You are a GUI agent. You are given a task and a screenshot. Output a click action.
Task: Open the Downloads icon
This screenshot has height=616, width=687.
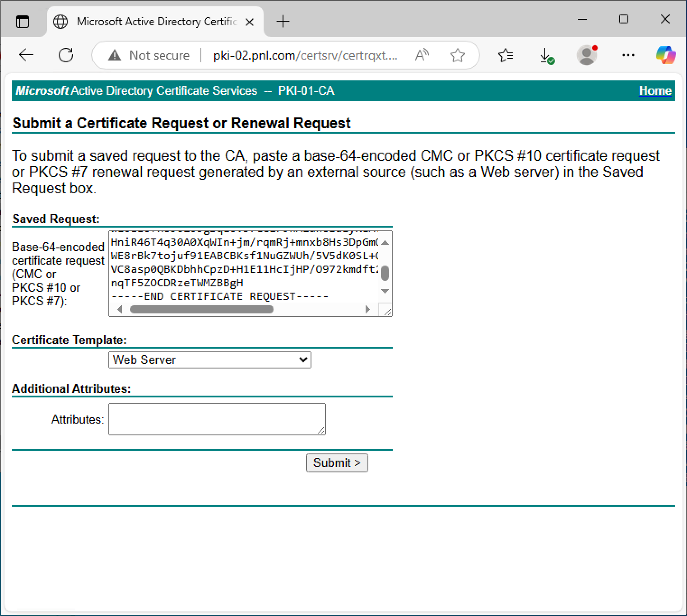point(547,56)
